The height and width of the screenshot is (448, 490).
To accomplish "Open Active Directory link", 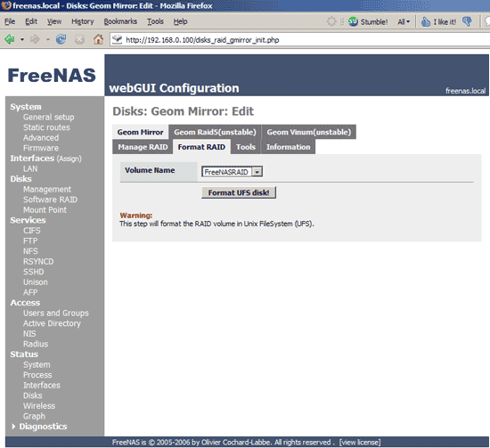I will [x=52, y=323].
